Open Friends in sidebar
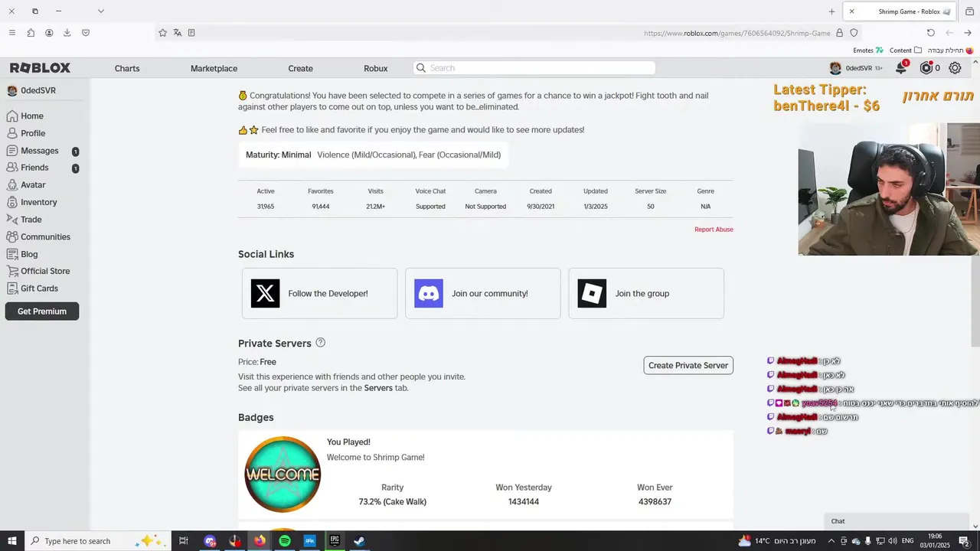The image size is (980, 551). 34,168
